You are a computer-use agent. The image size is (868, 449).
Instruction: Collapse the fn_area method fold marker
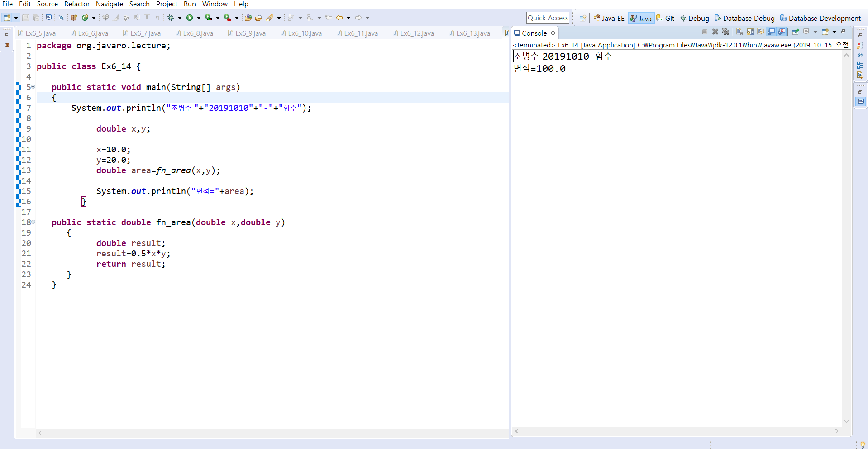33,222
